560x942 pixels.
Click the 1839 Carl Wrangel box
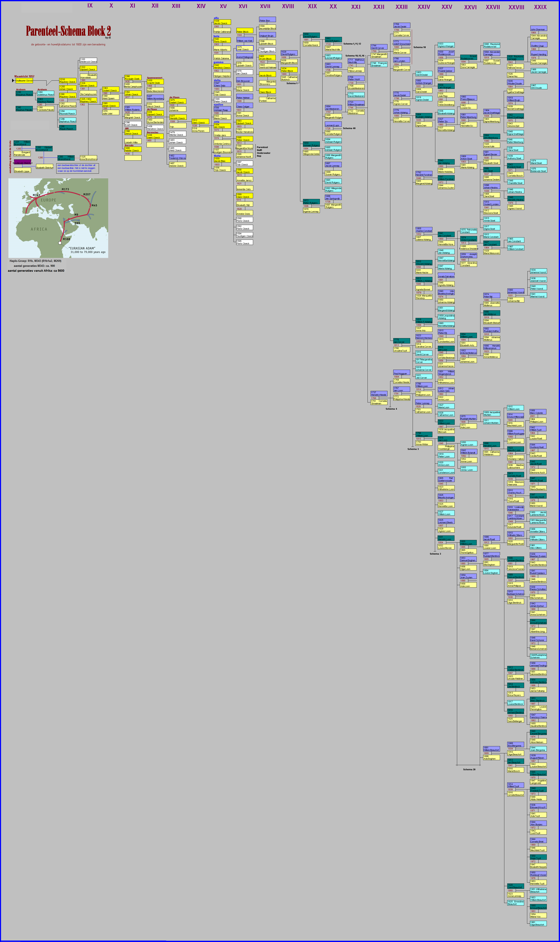[446, 86]
